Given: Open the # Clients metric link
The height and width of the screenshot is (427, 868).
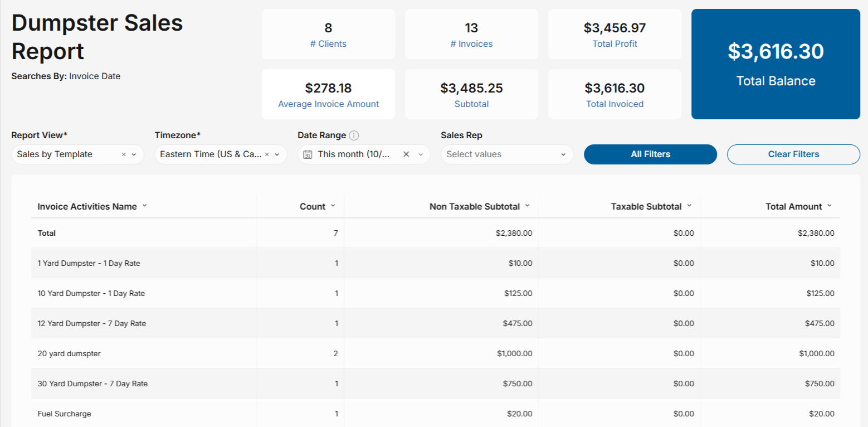Looking at the screenshot, I should point(328,44).
